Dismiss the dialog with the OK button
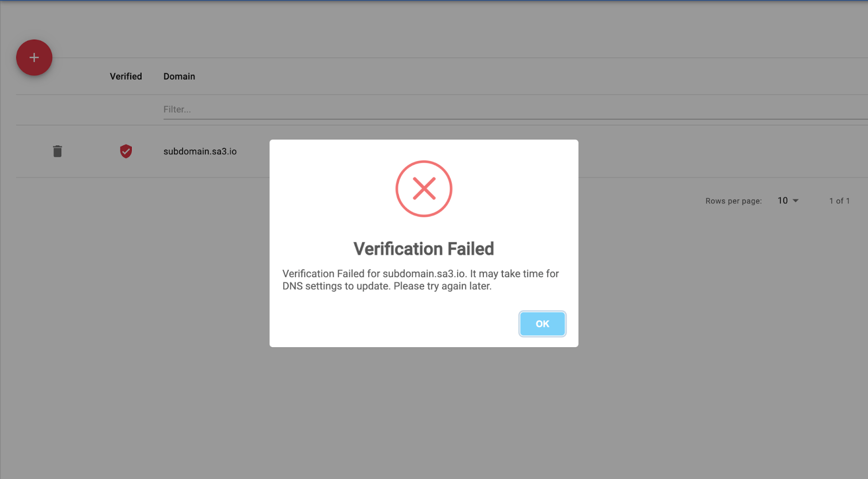 coord(542,324)
